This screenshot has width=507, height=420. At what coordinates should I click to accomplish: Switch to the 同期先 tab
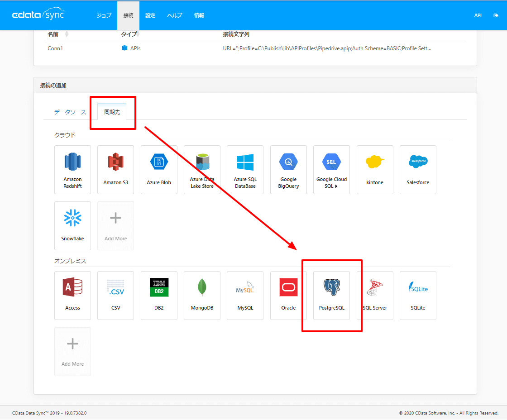112,112
